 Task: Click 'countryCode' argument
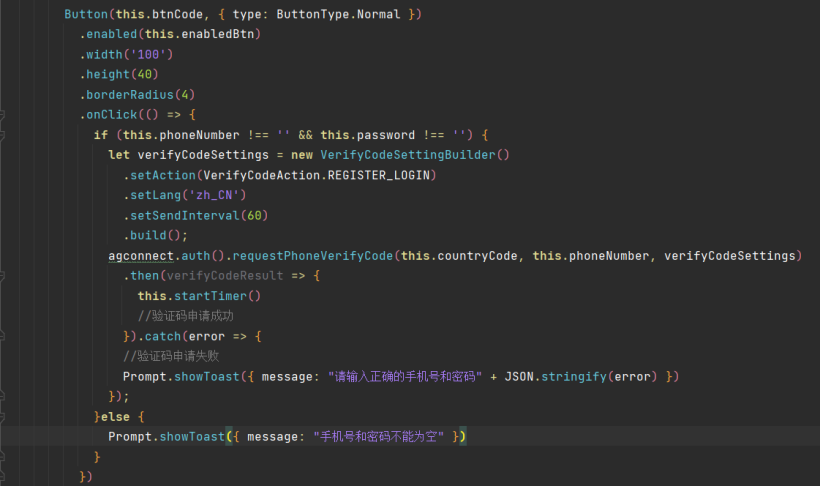point(477,256)
